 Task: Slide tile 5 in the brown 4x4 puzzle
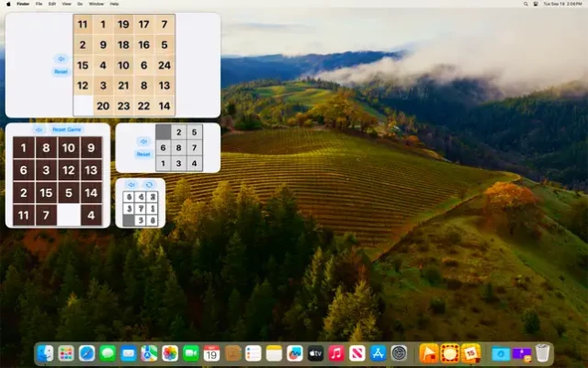(x=69, y=192)
